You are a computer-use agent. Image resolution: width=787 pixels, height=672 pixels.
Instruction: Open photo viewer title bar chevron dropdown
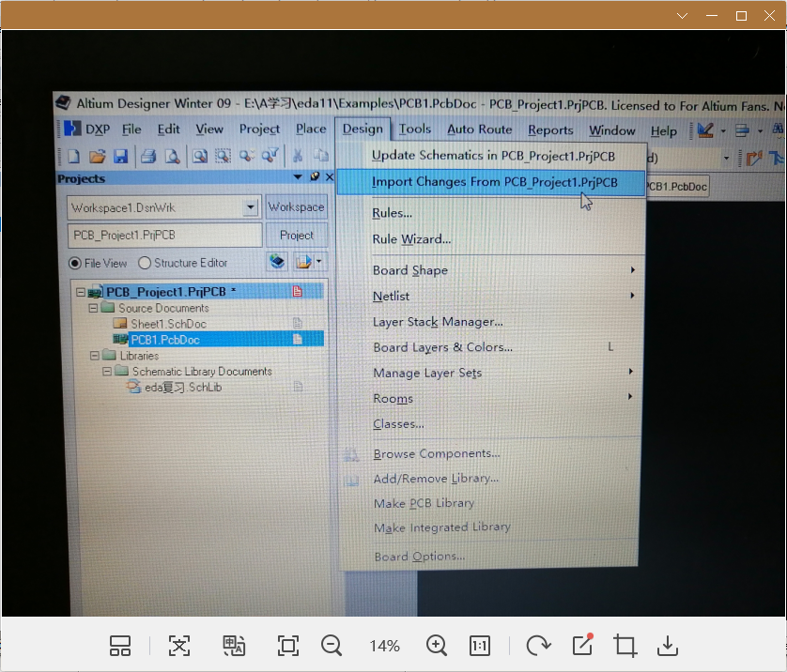tap(682, 16)
